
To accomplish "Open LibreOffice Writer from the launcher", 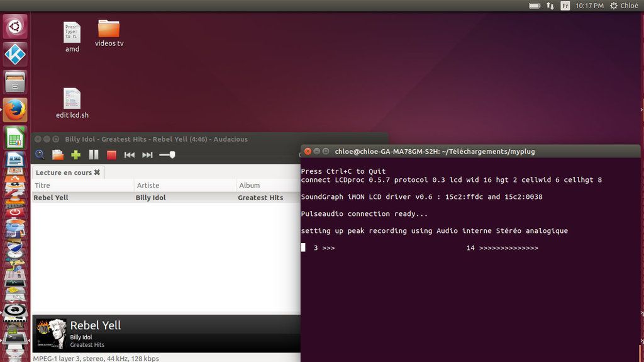I will click(x=15, y=160).
